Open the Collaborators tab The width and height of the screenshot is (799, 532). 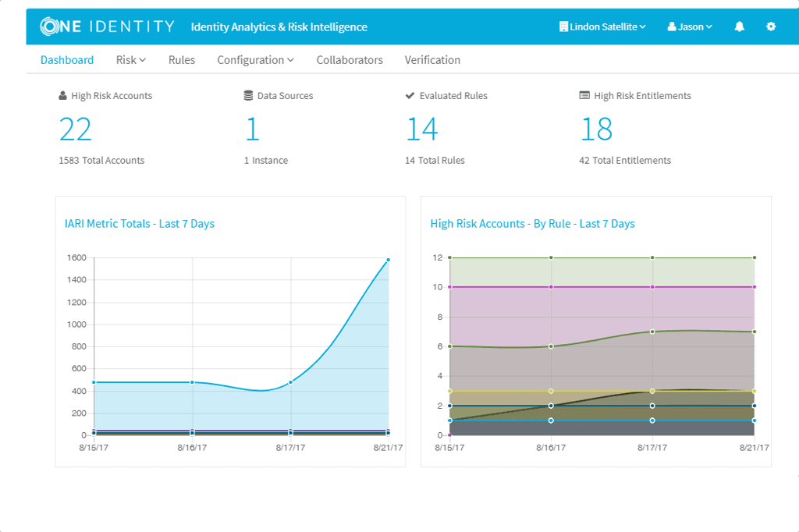point(350,60)
